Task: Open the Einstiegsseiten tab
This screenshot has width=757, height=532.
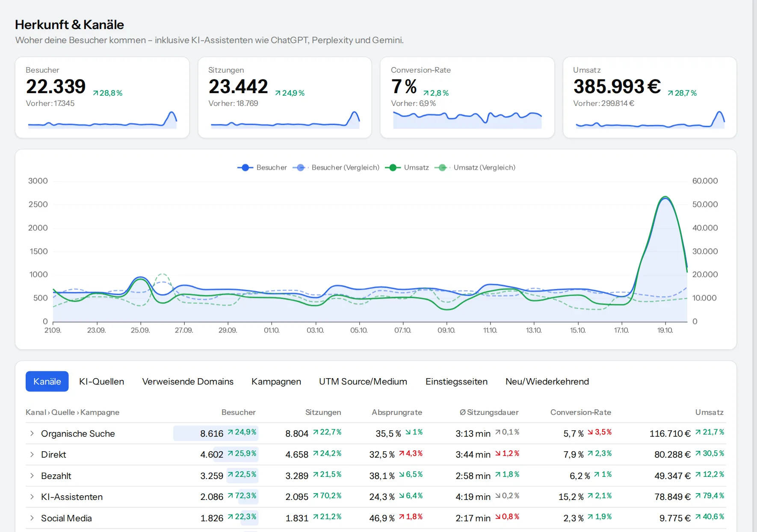Action: tap(456, 381)
